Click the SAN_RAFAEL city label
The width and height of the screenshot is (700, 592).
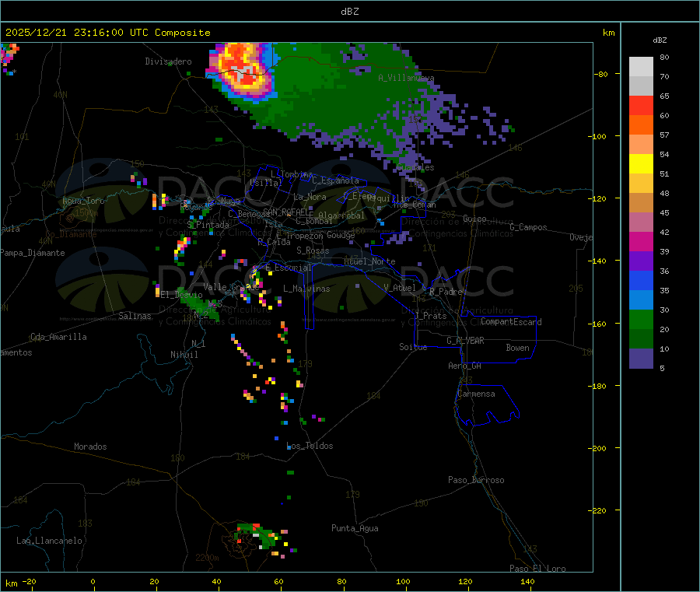pos(288,212)
